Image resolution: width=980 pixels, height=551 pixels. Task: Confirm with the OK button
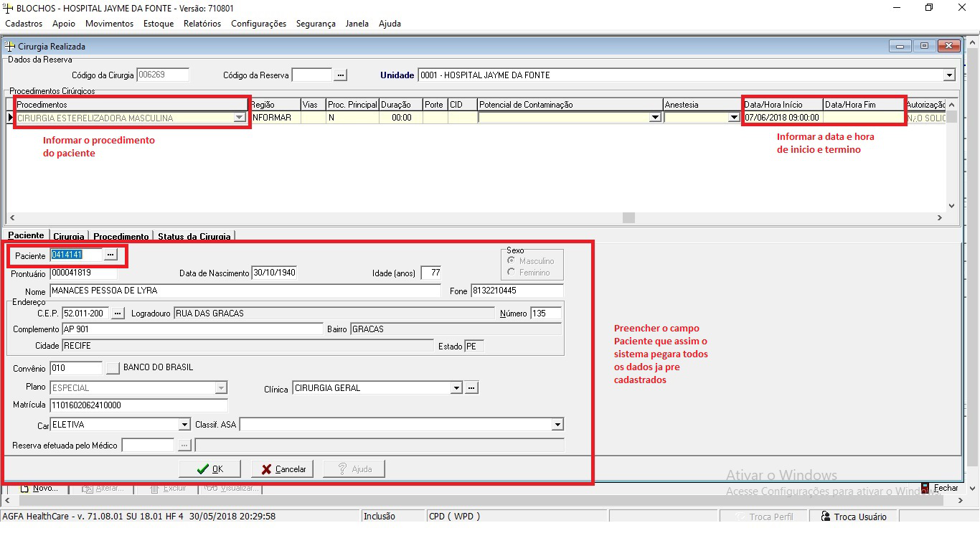click(x=209, y=469)
